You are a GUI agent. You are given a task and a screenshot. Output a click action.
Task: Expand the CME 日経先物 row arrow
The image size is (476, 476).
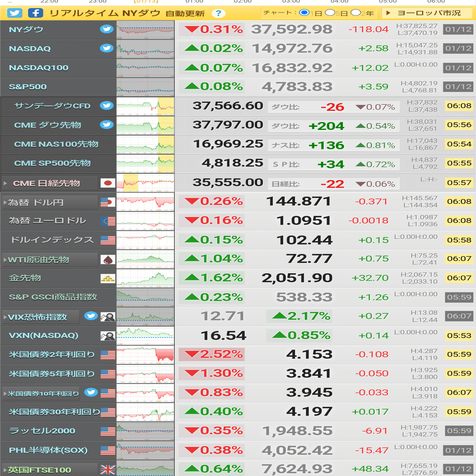5,183
